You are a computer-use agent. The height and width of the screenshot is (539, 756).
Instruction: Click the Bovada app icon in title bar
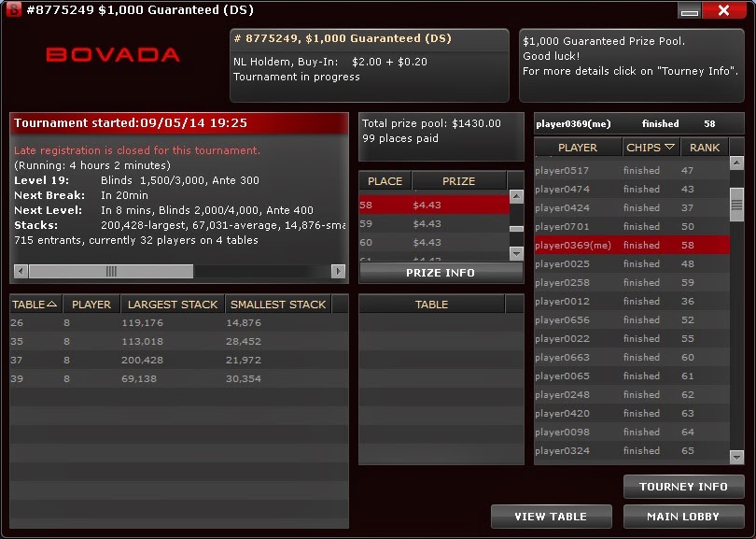(13, 9)
